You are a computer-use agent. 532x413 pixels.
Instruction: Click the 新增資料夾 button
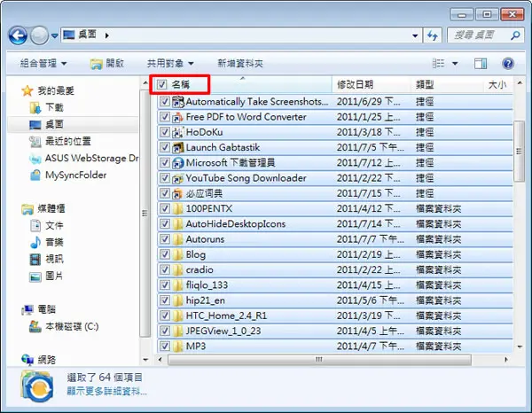point(240,64)
